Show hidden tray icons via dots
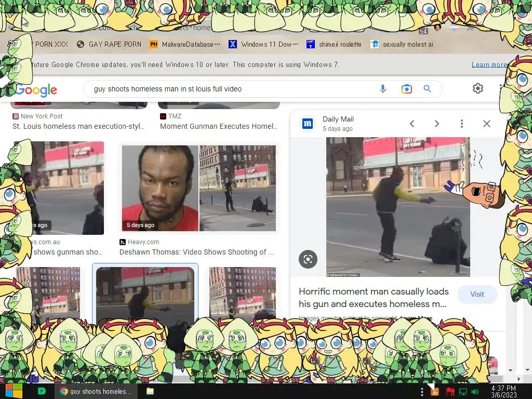The height and width of the screenshot is (399, 532). (422, 392)
